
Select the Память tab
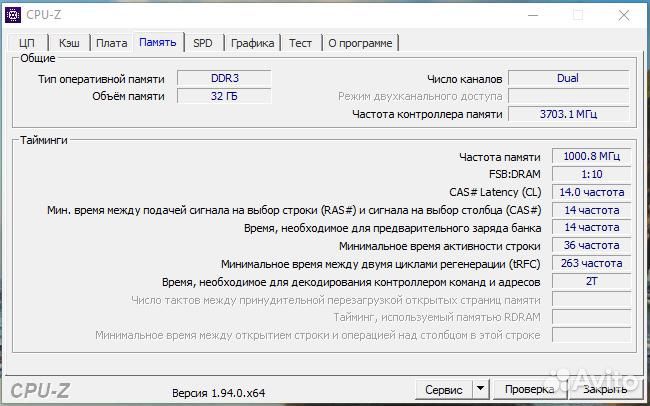pos(158,42)
